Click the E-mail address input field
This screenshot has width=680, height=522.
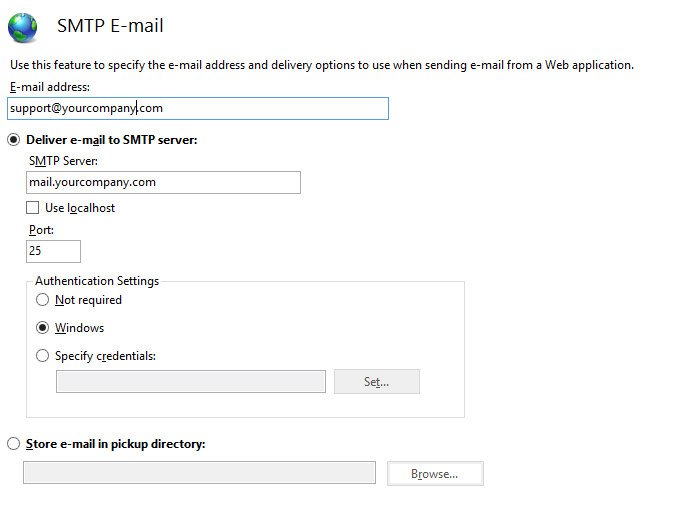[x=198, y=108]
